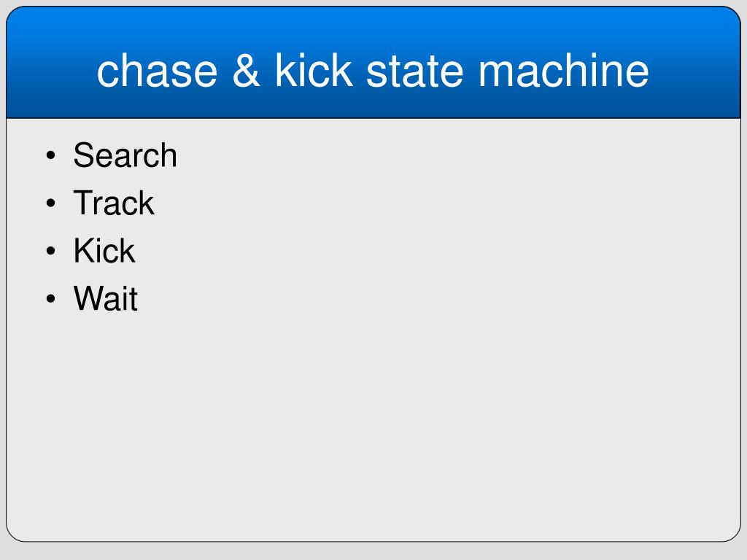Viewport: 747px width, 560px height.
Task: Select the "Track" bullet text
Action: [x=113, y=203]
